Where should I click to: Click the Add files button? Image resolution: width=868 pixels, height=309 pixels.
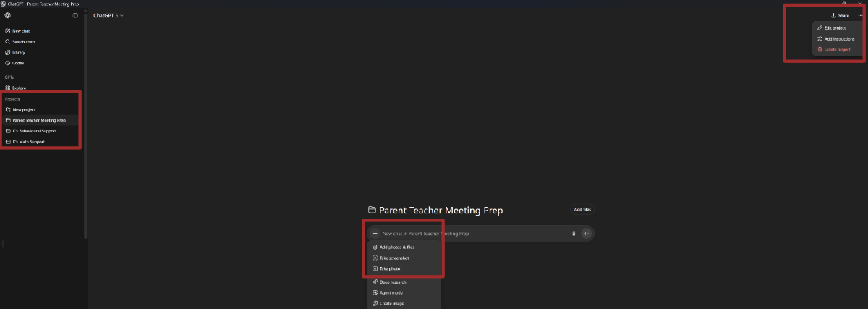click(582, 210)
